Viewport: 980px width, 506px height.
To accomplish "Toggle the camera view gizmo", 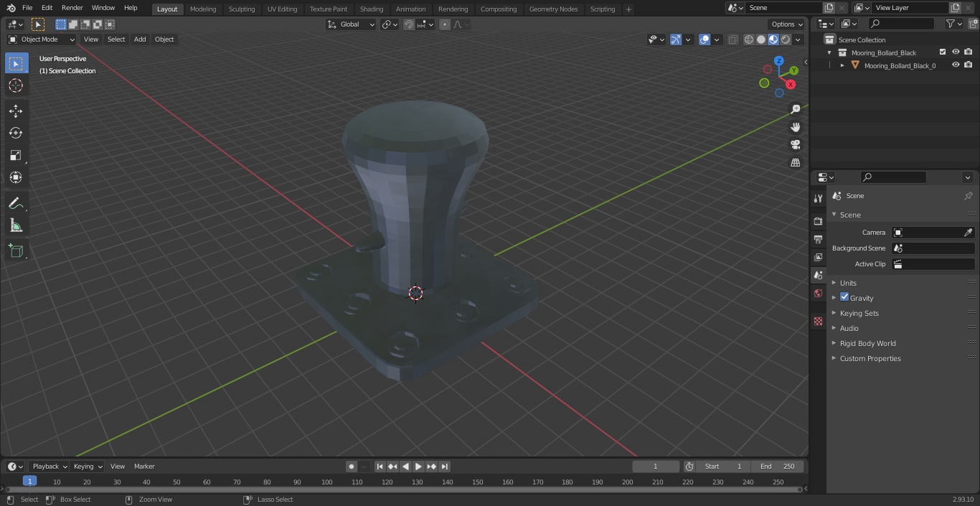I will [796, 145].
